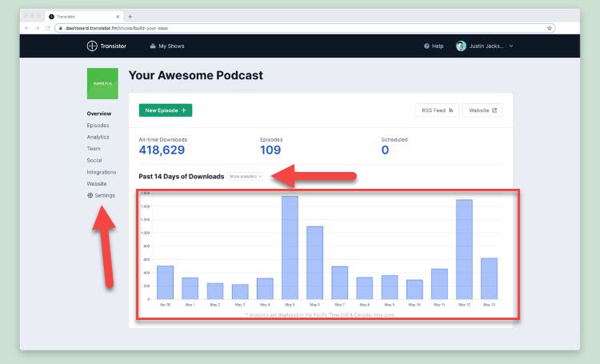Image resolution: width=600 pixels, height=364 pixels.
Task: Go to Integrations in sidebar
Action: (102, 172)
